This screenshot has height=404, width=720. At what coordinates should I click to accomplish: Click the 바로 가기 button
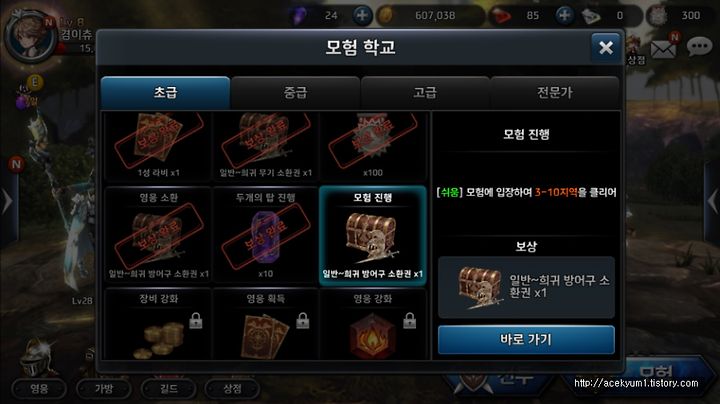click(x=526, y=340)
